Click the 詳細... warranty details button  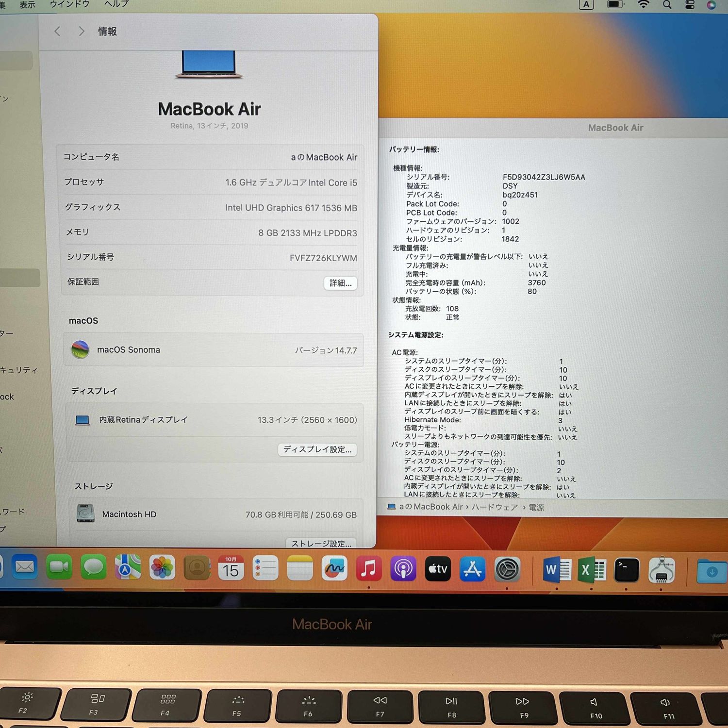click(x=340, y=283)
